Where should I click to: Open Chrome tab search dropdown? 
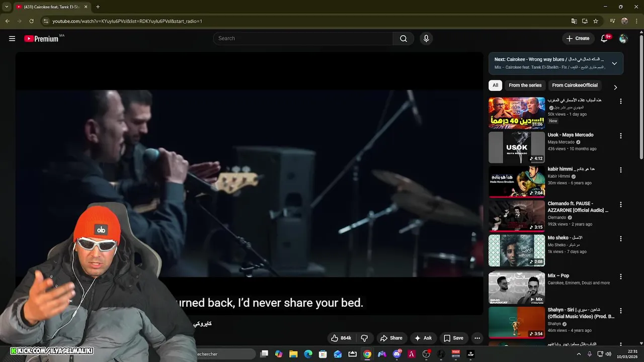(x=7, y=7)
